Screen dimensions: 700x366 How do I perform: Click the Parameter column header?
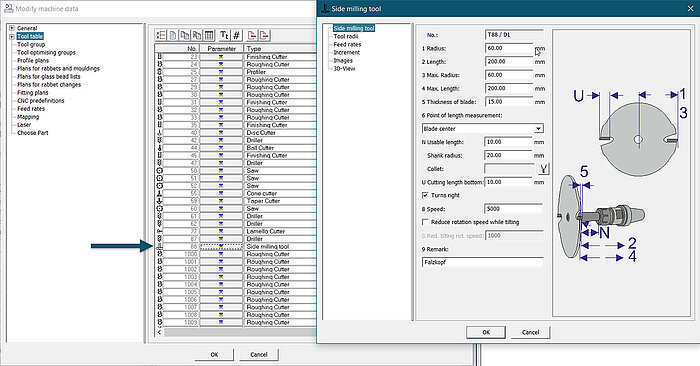pos(221,49)
